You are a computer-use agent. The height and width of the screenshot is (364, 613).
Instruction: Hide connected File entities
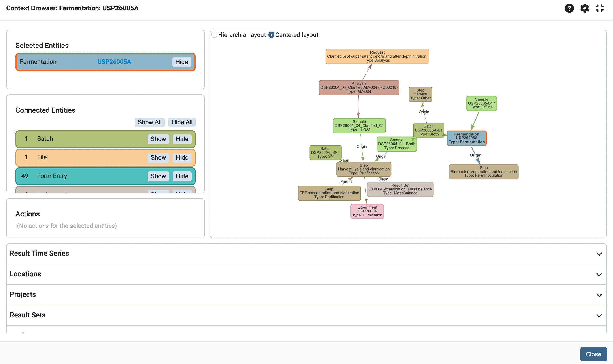(x=182, y=158)
